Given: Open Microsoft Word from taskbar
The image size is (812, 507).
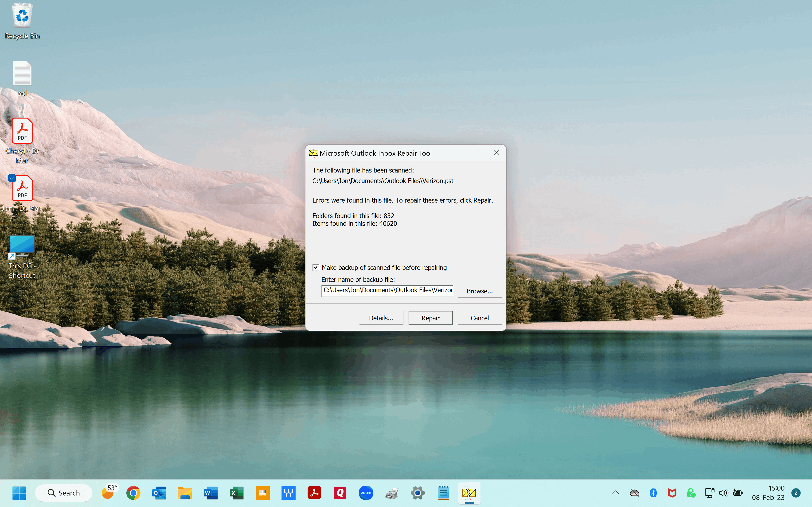Looking at the screenshot, I should 211,493.
